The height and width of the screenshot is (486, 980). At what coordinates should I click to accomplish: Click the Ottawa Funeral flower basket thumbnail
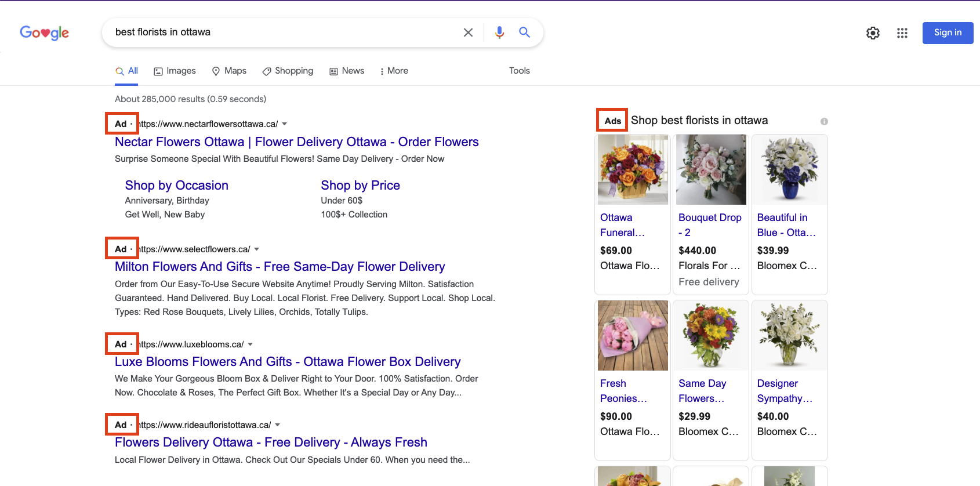coord(633,169)
